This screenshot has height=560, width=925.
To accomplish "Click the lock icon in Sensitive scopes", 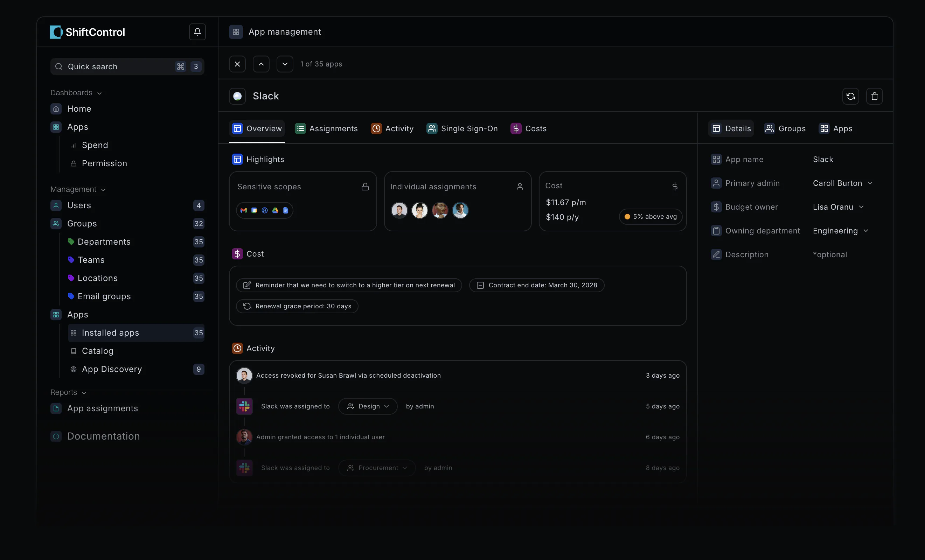I will (x=365, y=187).
